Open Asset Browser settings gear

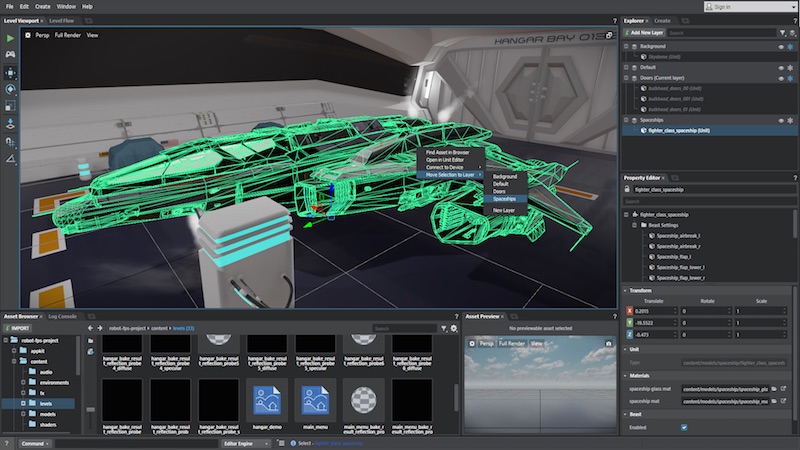[x=454, y=329]
